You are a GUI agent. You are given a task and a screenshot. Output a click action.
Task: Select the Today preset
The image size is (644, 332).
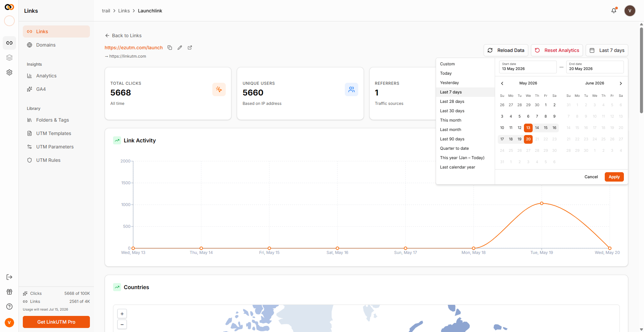tap(465, 73)
